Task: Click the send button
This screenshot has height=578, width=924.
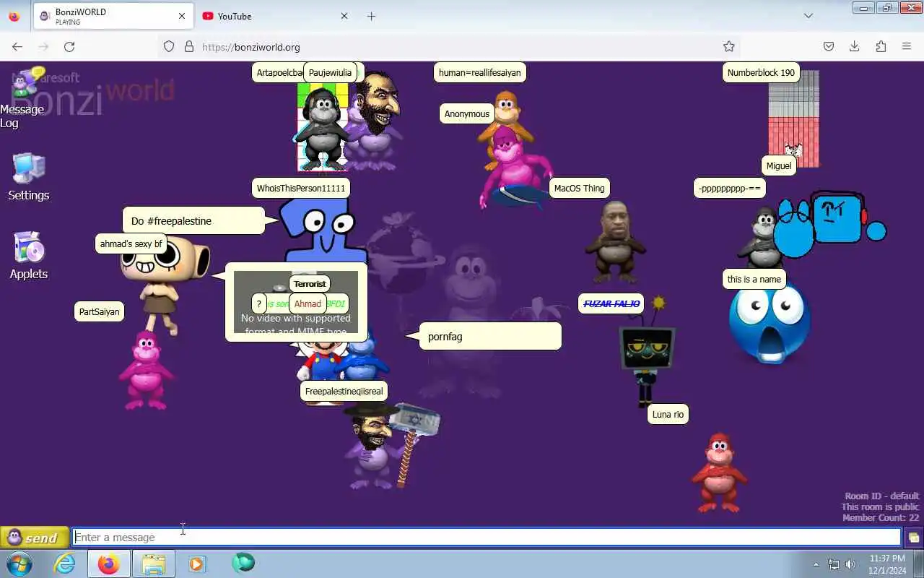Action: 35,538
